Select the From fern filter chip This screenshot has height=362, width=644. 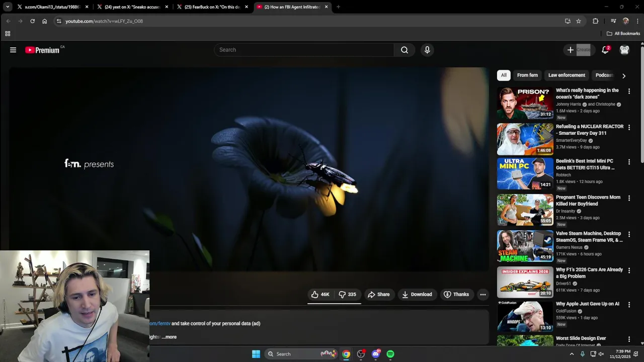pos(527,75)
